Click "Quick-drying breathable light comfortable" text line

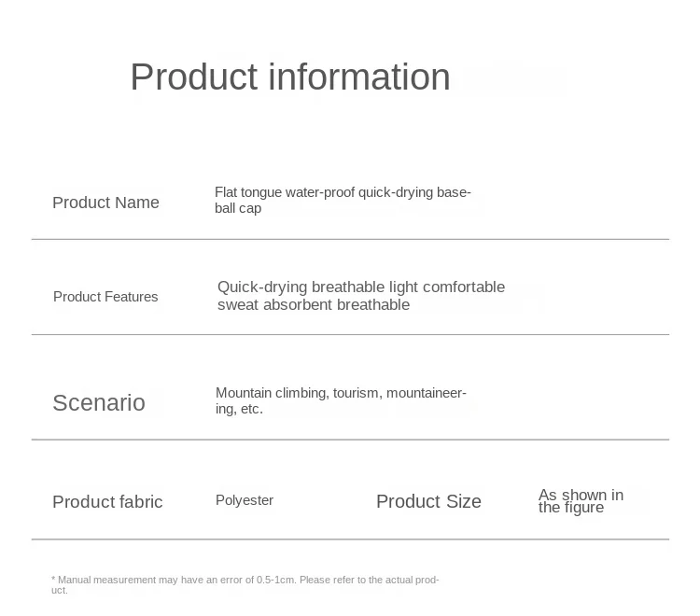360,287
